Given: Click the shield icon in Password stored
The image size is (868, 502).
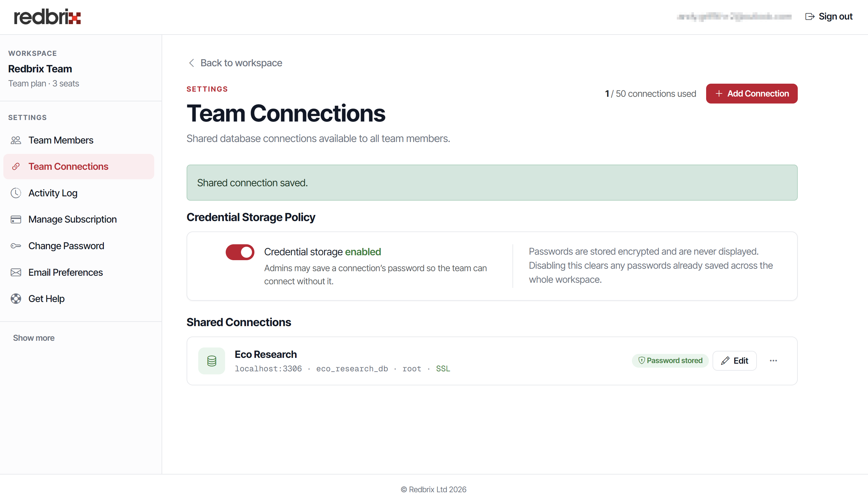Looking at the screenshot, I should point(641,361).
